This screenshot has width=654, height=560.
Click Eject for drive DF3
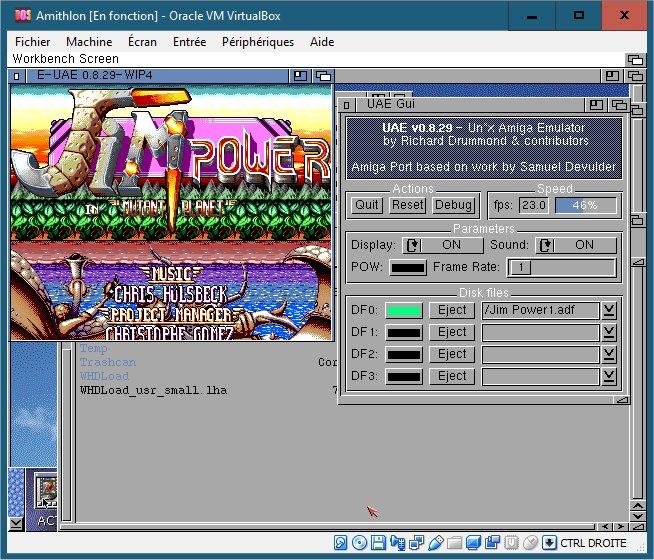(x=452, y=377)
